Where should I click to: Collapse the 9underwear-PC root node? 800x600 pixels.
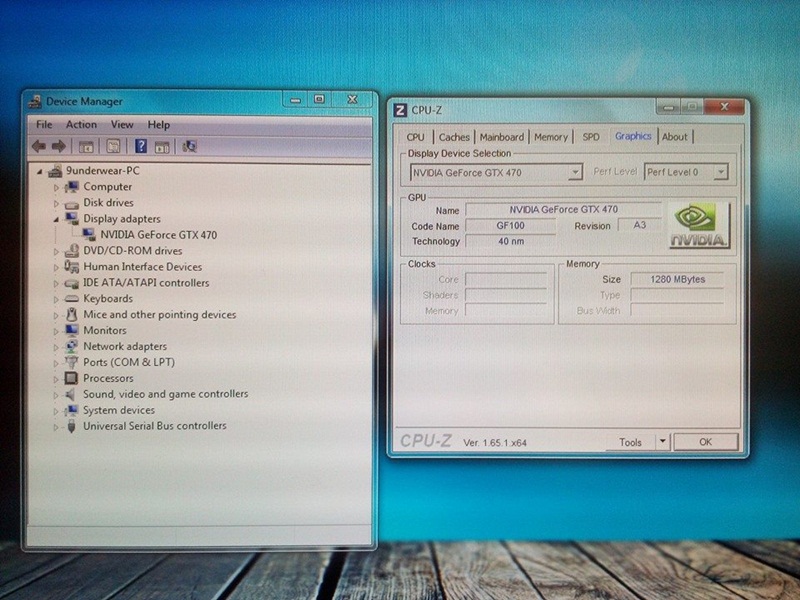(x=39, y=172)
